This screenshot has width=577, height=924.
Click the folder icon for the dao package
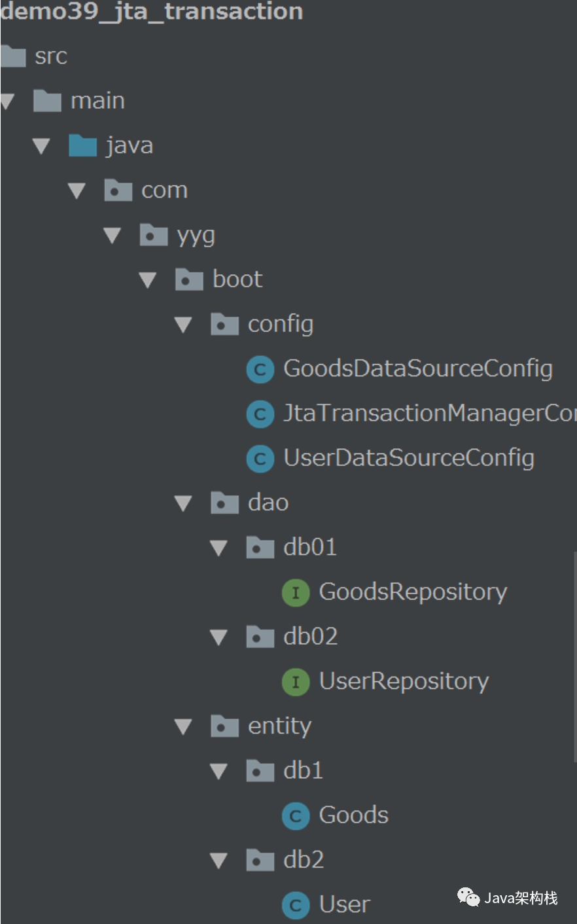tap(224, 503)
